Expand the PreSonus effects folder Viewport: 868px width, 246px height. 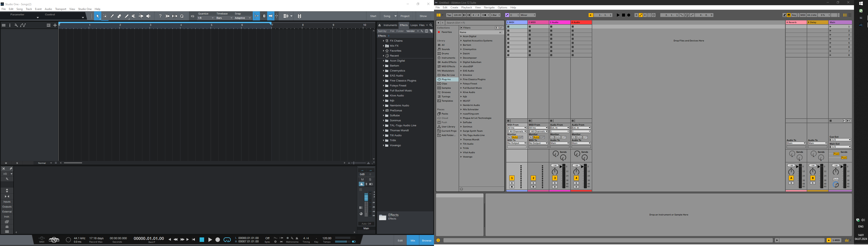click(383, 111)
